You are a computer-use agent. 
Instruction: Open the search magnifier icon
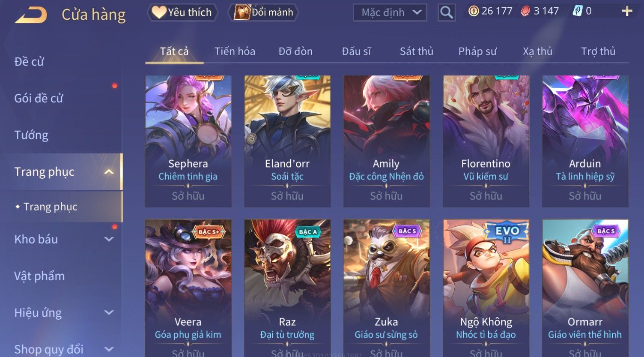coord(446,12)
